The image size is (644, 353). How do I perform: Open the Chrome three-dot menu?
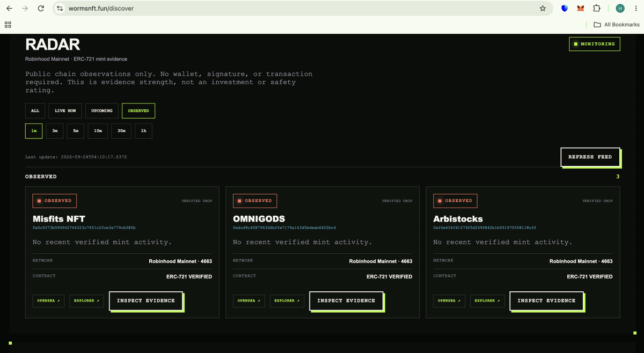(635, 9)
